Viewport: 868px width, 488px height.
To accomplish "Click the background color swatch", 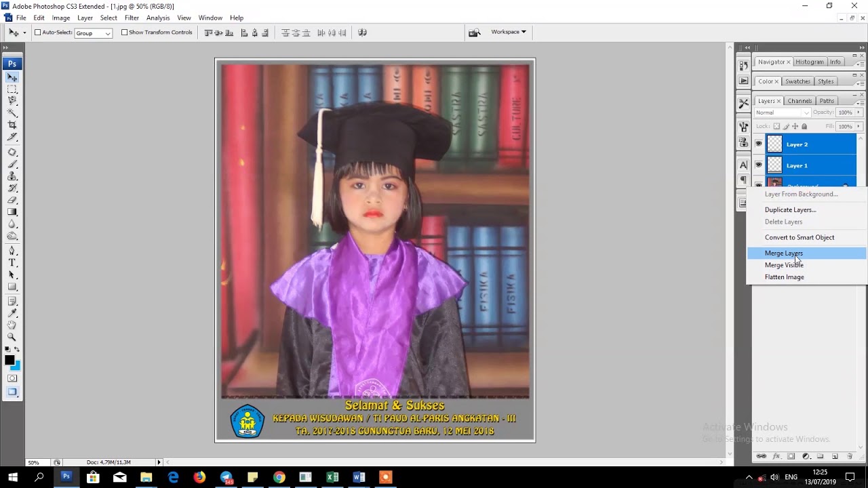I will pyautogui.click(x=16, y=366).
